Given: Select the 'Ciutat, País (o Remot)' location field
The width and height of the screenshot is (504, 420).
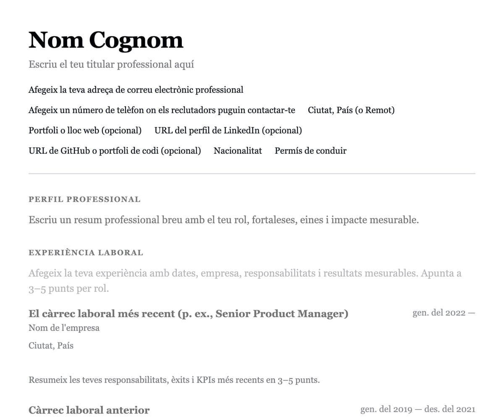Looking at the screenshot, I should (351, 110).
